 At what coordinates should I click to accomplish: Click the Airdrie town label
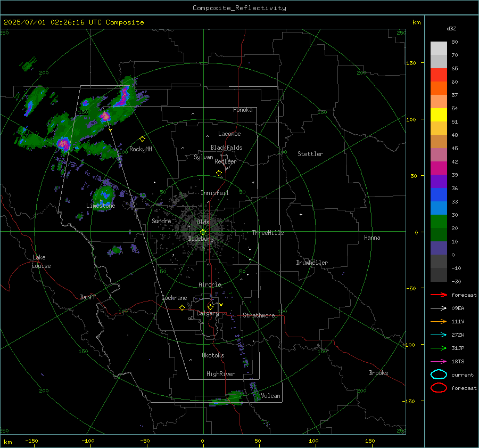(x=210, y=284)
